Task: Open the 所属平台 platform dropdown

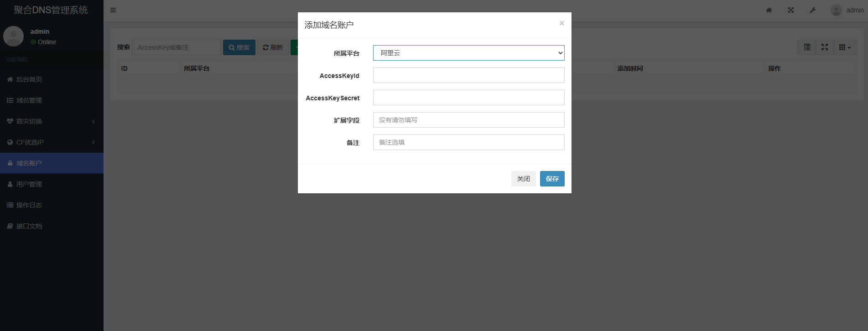Action: click(x=468, y=53)
